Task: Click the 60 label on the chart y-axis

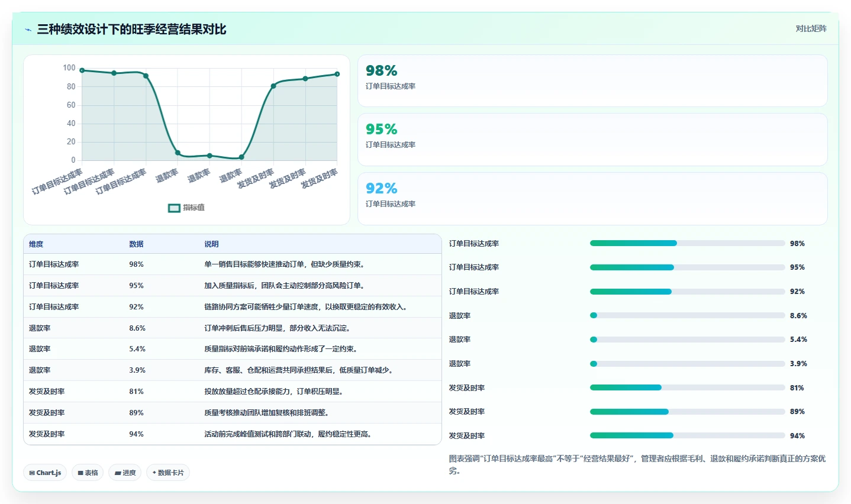Action: tap(71, 105)
